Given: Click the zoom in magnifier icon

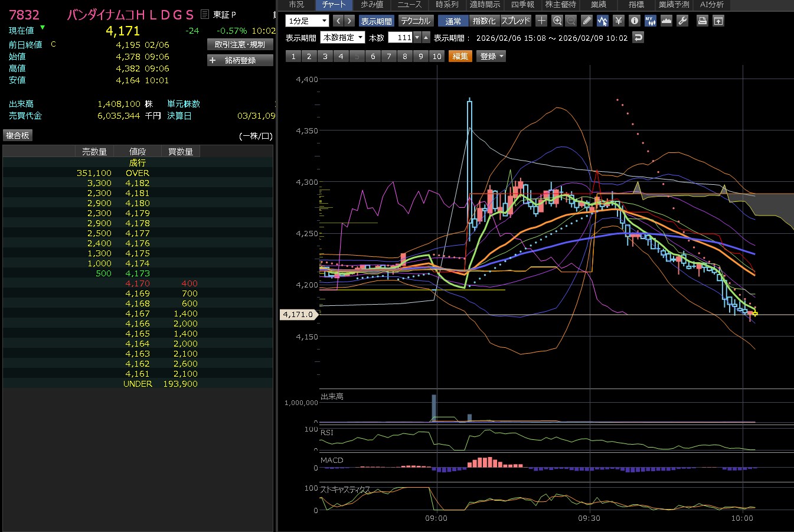Looking at the screenshot, I should point(557,21).
